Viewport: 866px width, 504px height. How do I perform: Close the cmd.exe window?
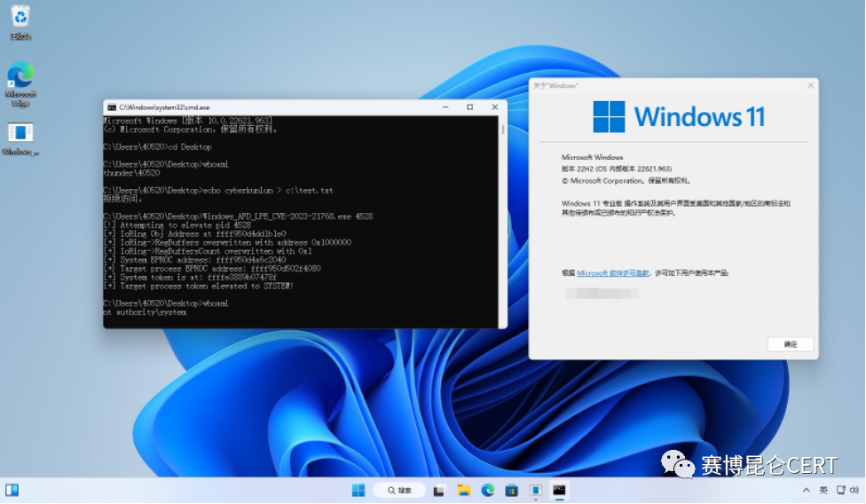coord(495,107)
